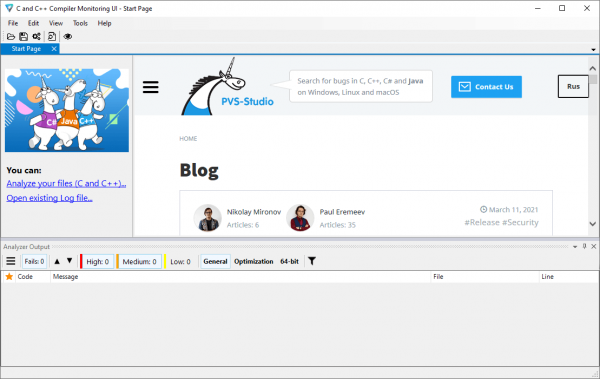
Task: Save the log with the floppy disk icon
Action: pos(23,36)
